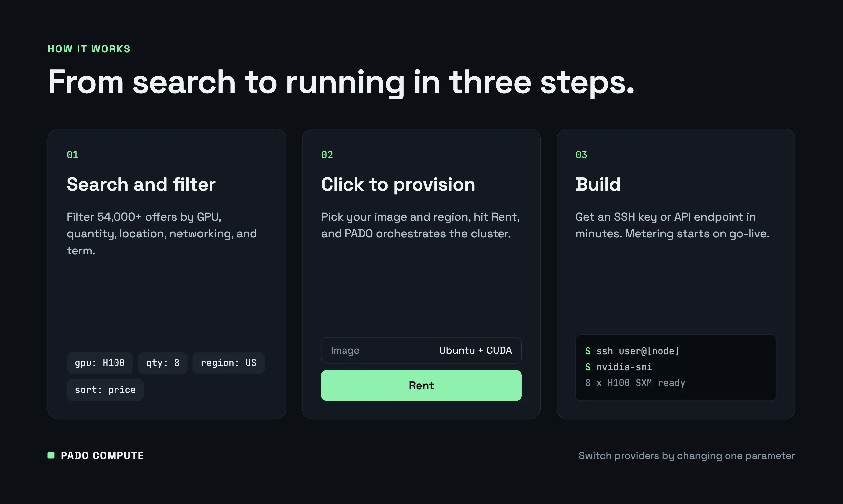Select the gpu: H100 filter chip
Screen dimensions: 843x504
click(100, 363)
